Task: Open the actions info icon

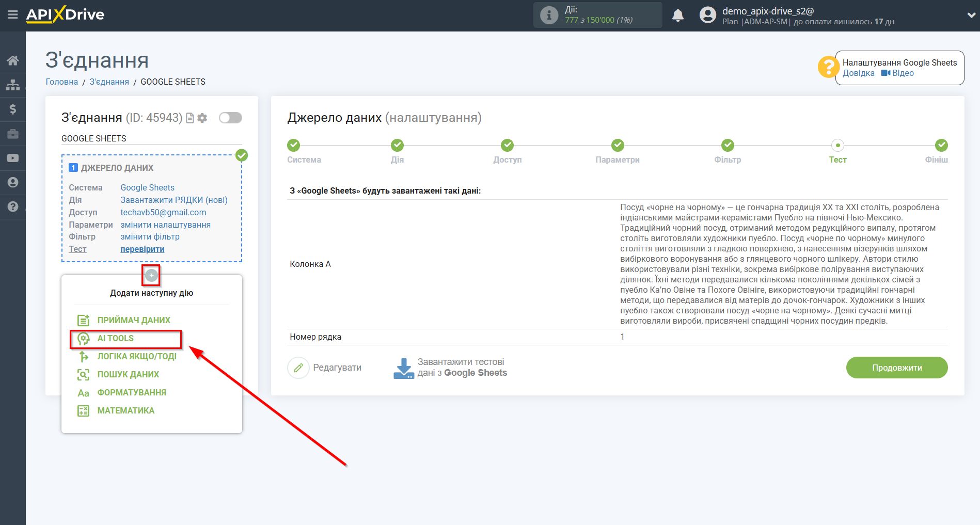Action: 549,15
